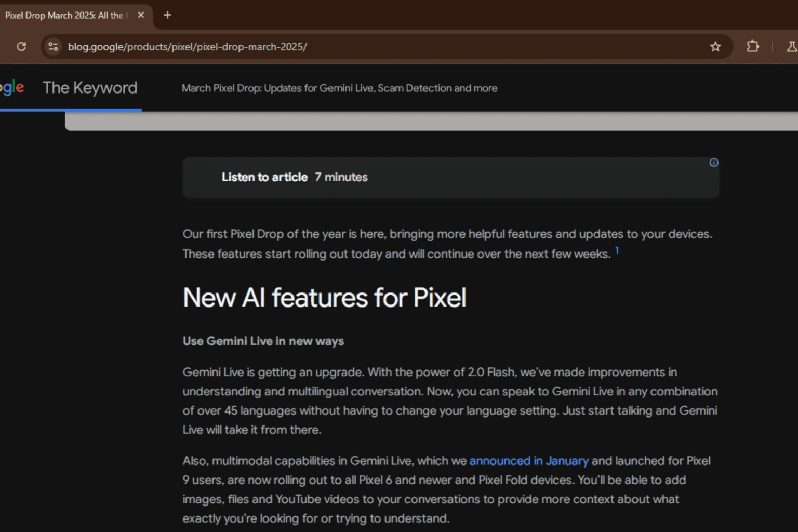Open Chrome Labs flask icon

[792, 47]
